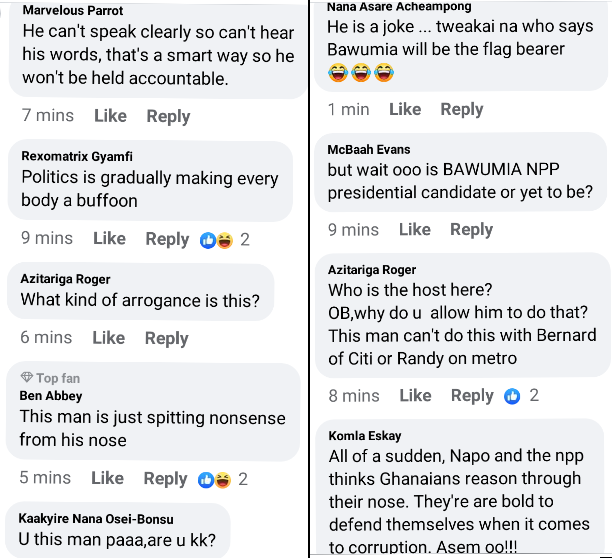Reply to Nana Asare Acheampong's comment
This screenshot has width=612, height=558.
[x=462, y=110]
